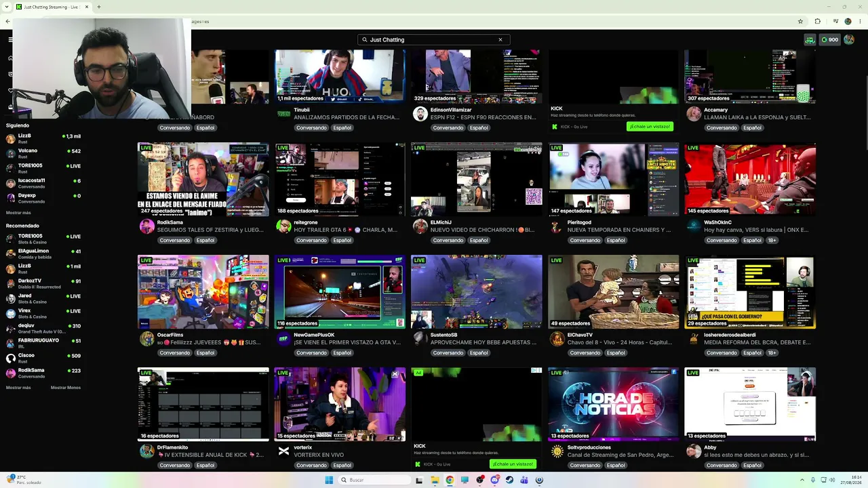Viewport: 868px width, 488px height.
Task: Click the Accamary channel avatar
Action: tap(694, 114)
